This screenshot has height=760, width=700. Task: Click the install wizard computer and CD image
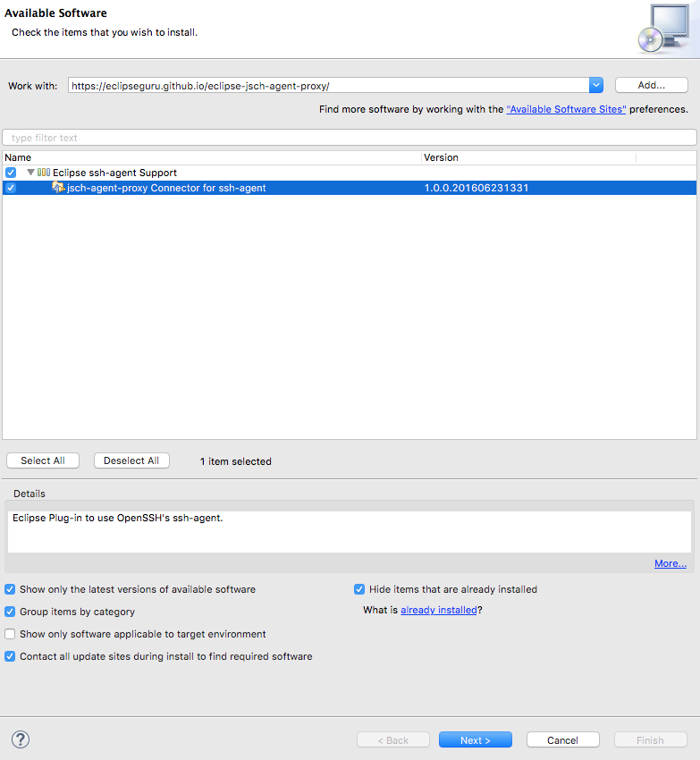[x=664, y=30]
